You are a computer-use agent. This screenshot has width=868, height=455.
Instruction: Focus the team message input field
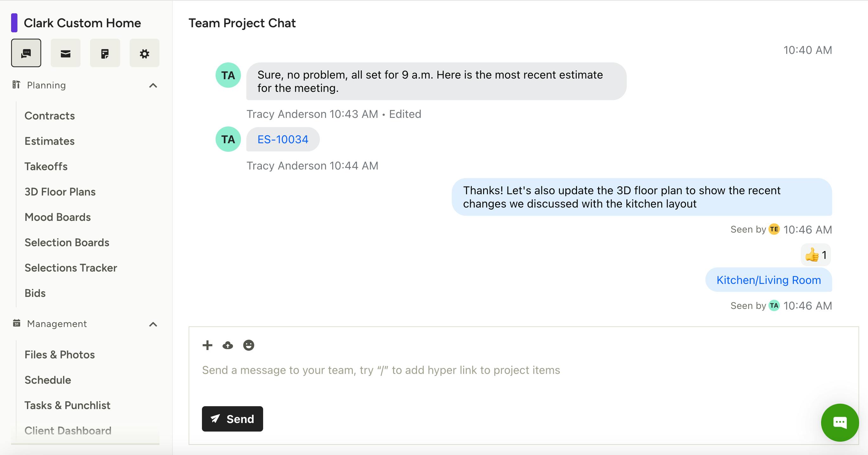381,370
